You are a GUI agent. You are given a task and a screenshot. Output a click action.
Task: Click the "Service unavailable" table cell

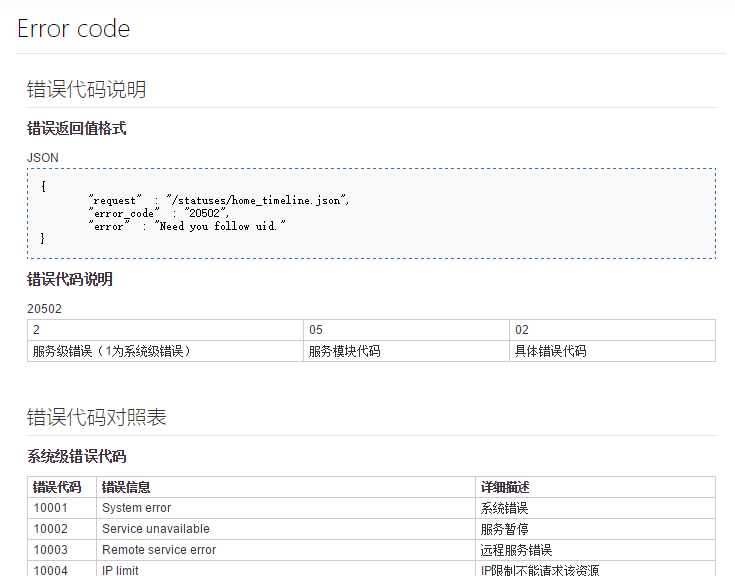pyautogui.click(x=156, y=529)
